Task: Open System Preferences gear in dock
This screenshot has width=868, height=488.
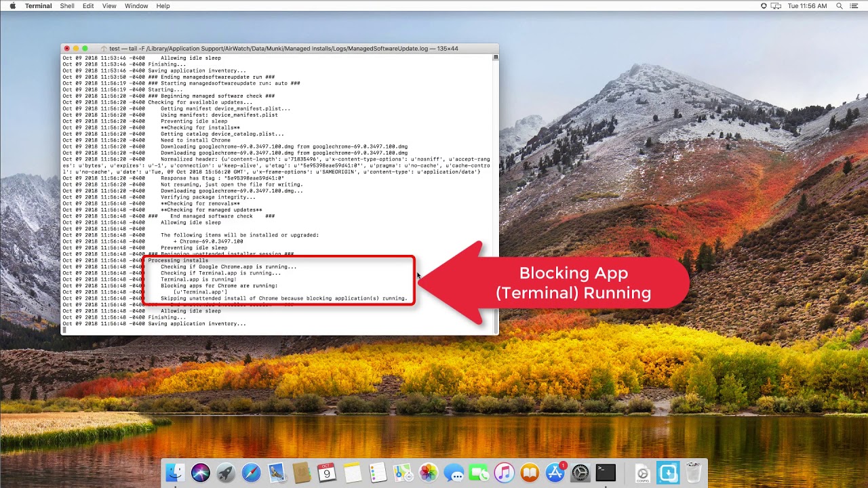Action: tap(580, 472)
